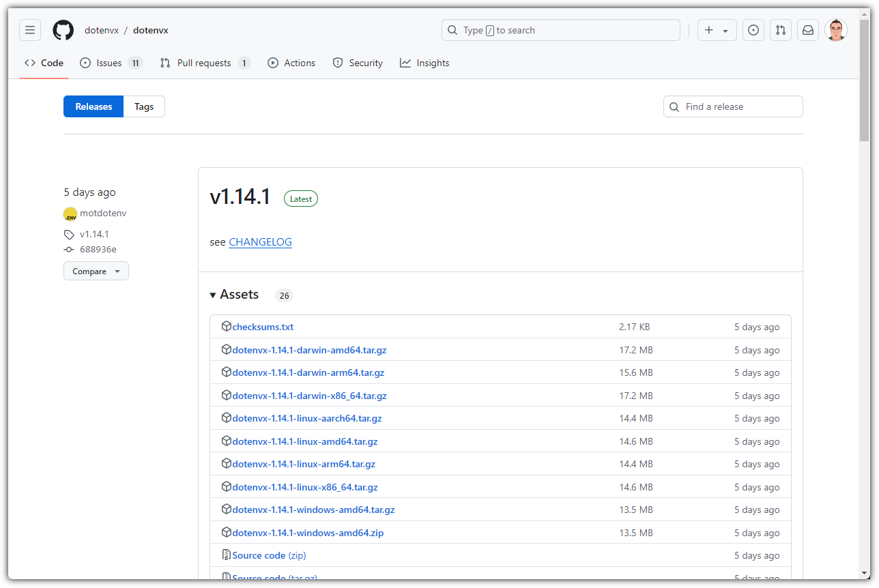Click package icon for linux-amd64.tar.gz
Viewport: 879px width, 588px height.
coord(227,441)
